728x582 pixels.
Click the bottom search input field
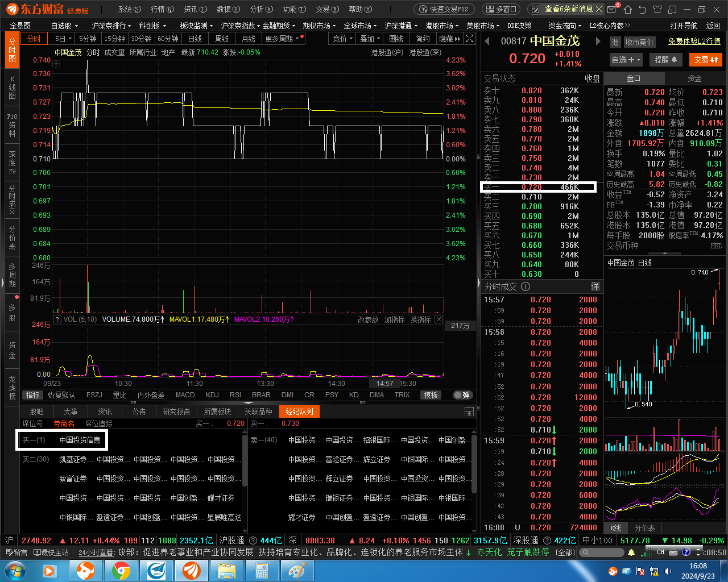[x=601, y=552]
